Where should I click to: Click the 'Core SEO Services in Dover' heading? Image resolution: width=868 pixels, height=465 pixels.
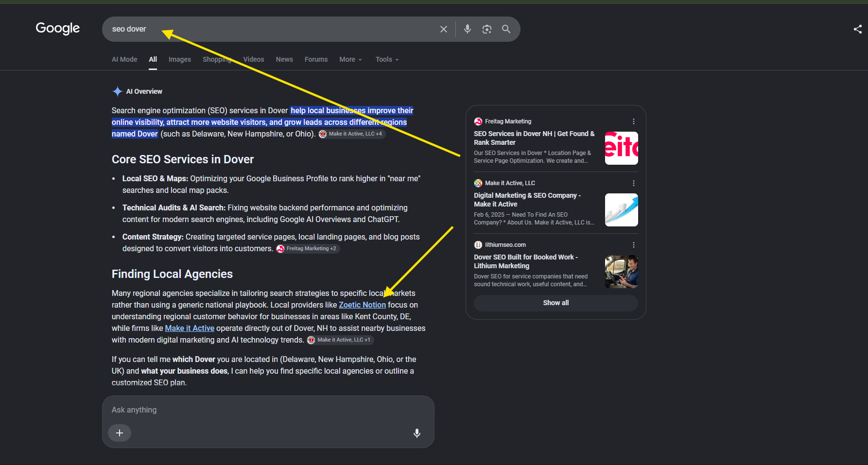point(183,159)
